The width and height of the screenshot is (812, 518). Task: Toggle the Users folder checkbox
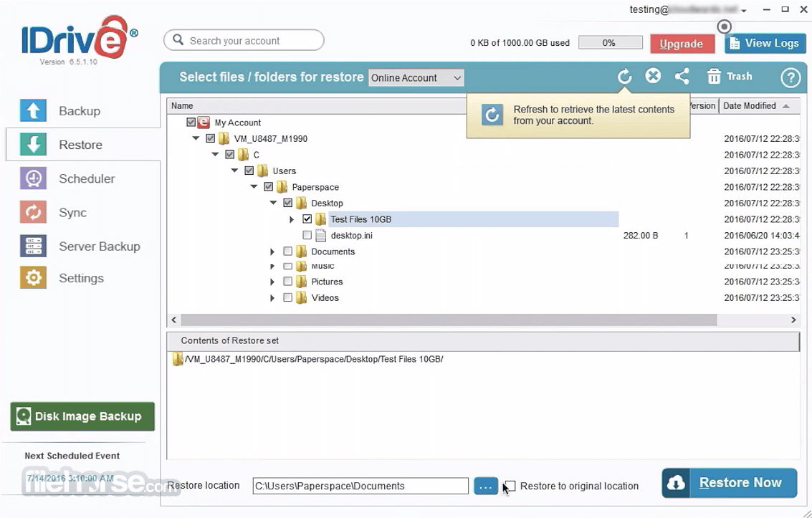tap(249, 171)
